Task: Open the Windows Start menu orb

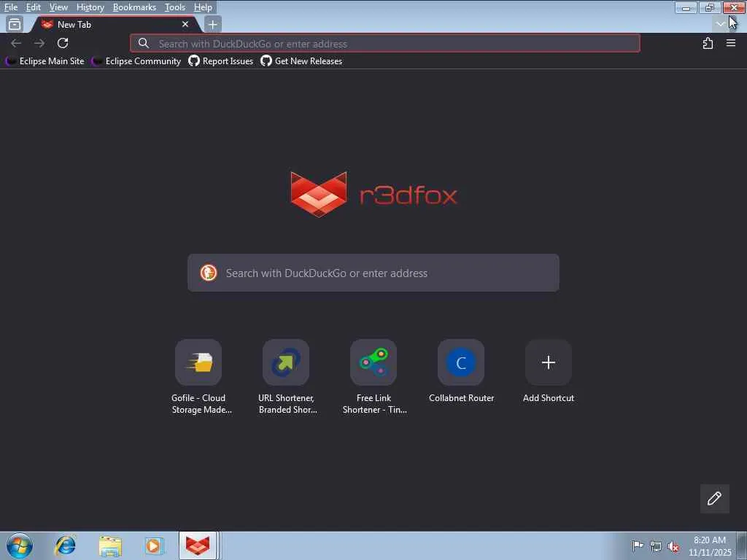Action: [20, 545]
